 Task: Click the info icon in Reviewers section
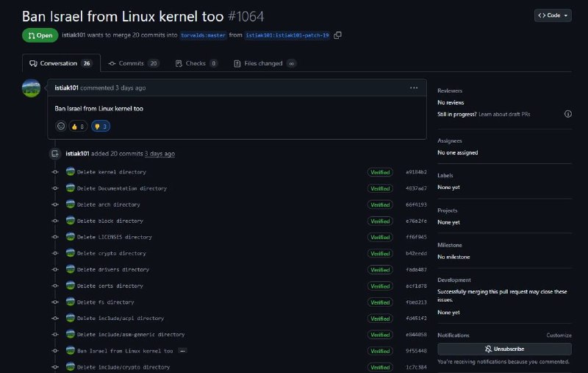pos(567,114)
